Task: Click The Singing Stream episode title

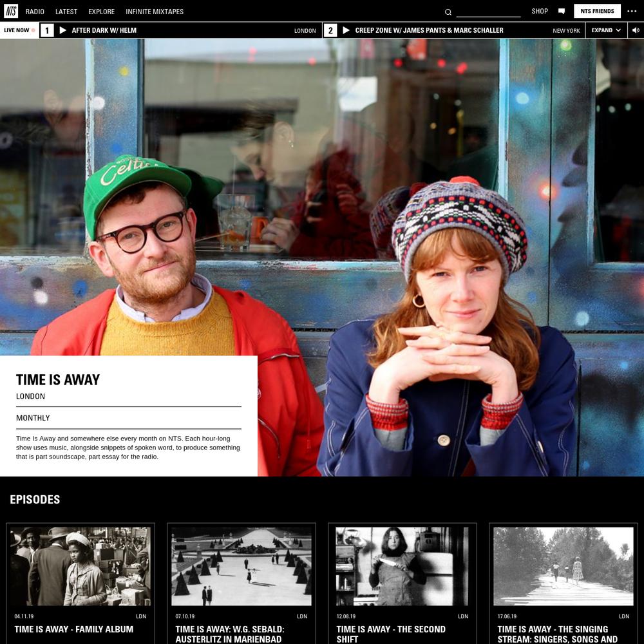Action: pyautogui.click(x=557, y=634)
